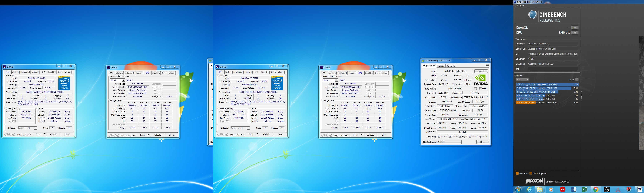
Task: Click the GPU-Z title bar icon
Action: [423, 61]
